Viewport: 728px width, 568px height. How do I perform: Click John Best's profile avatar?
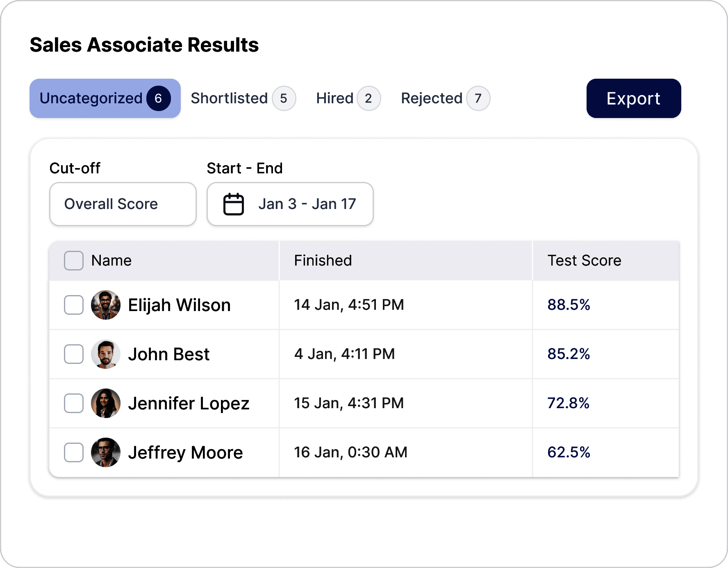pos(106,354)
